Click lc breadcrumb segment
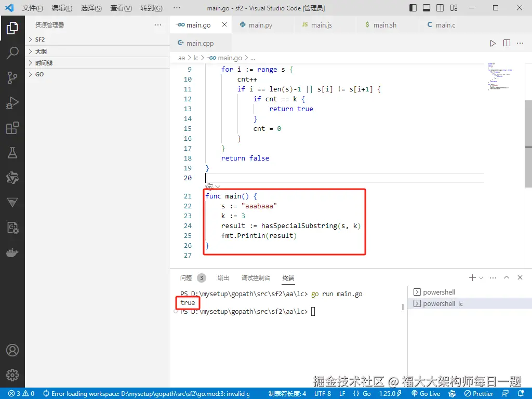The height and width of the screenshot is (399, 532). click(196, 58)
